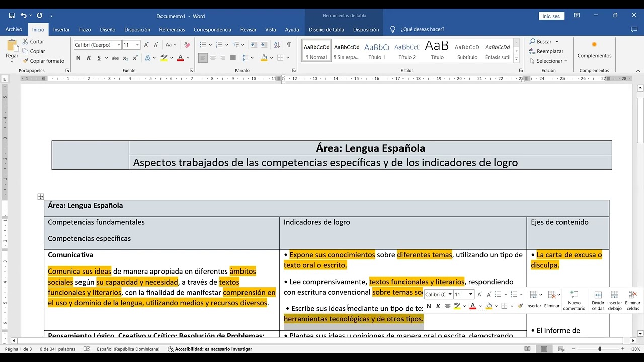Open the Diseño de tabla tab

click(327, 29)
